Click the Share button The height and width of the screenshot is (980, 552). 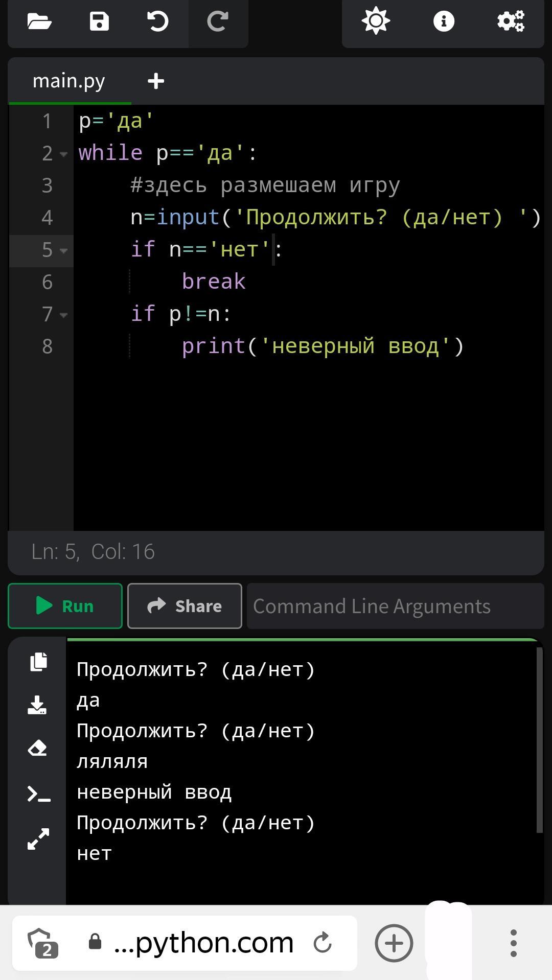[x=185, y=606]
